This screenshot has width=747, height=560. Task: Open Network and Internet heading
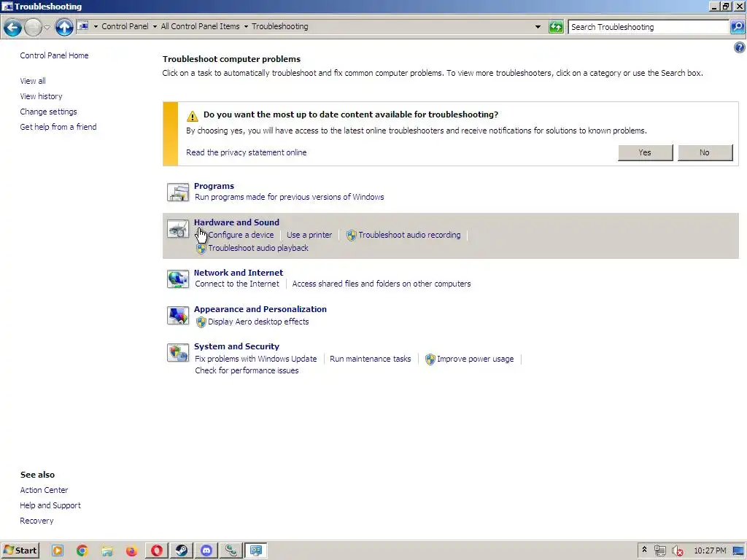(239, 273)
